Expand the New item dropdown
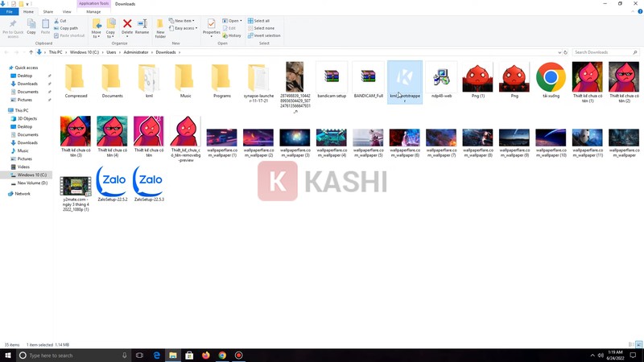 [184, 21]
